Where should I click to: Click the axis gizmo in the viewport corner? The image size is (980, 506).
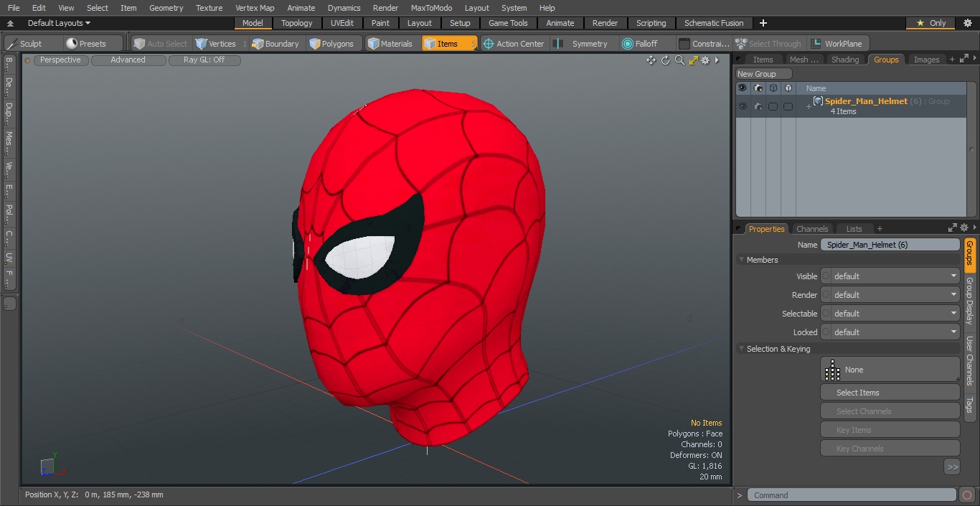53,467
